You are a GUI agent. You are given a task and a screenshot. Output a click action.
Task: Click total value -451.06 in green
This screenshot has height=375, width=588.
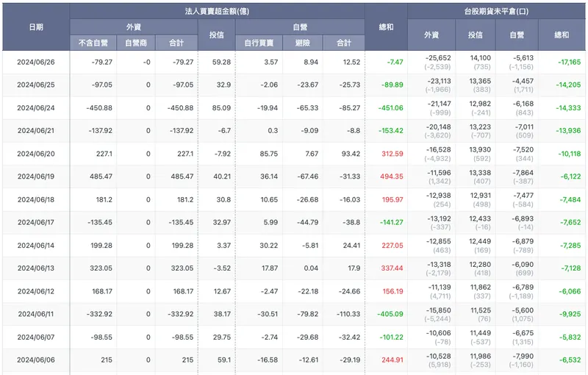(391, 108)
